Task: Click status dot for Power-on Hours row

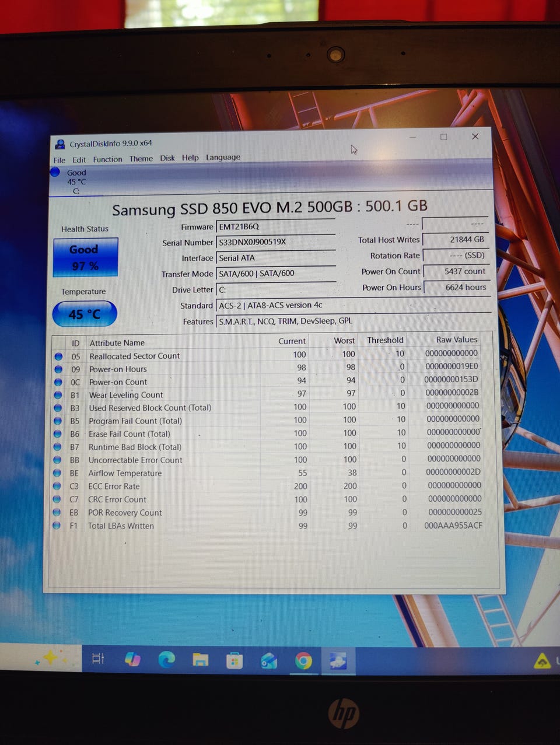Action: pyautogui.click(x=58, y=369)
